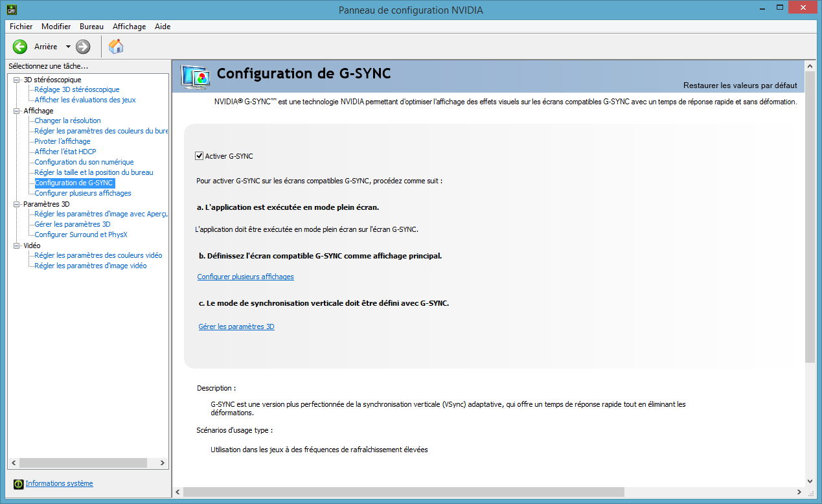The width and height of the screenshot is (822, 504).
Task: Open the Fichier menu
Action: [x=21, y=27]
